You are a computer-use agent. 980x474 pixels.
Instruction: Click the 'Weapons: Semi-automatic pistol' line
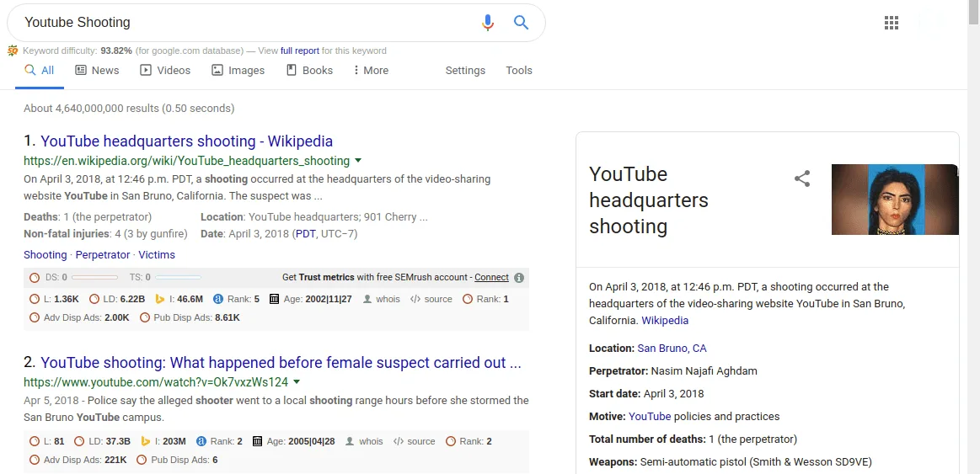[x=730, y=462]
